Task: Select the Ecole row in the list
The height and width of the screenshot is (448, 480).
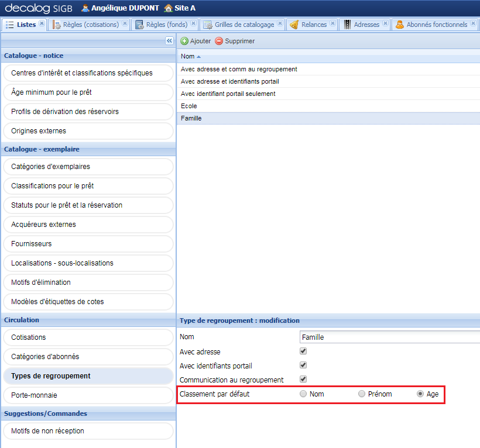Action: click(x=189, y=106)
